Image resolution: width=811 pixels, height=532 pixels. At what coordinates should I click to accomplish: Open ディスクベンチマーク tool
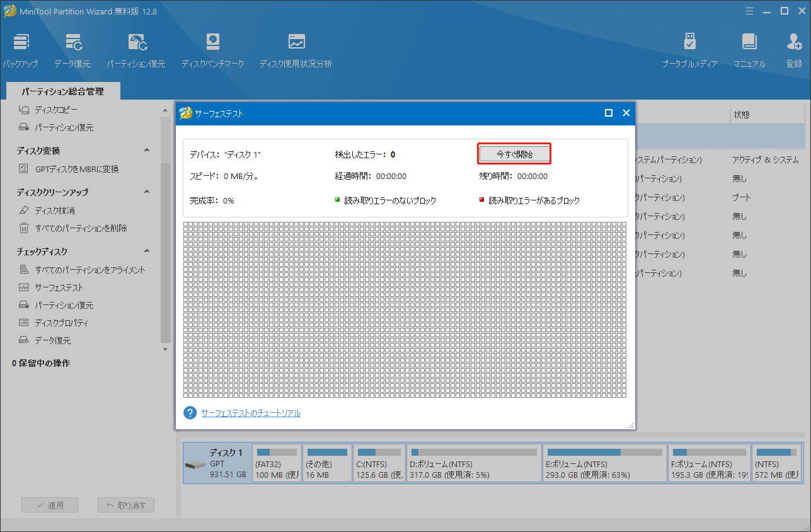click(x=212, y=51)
